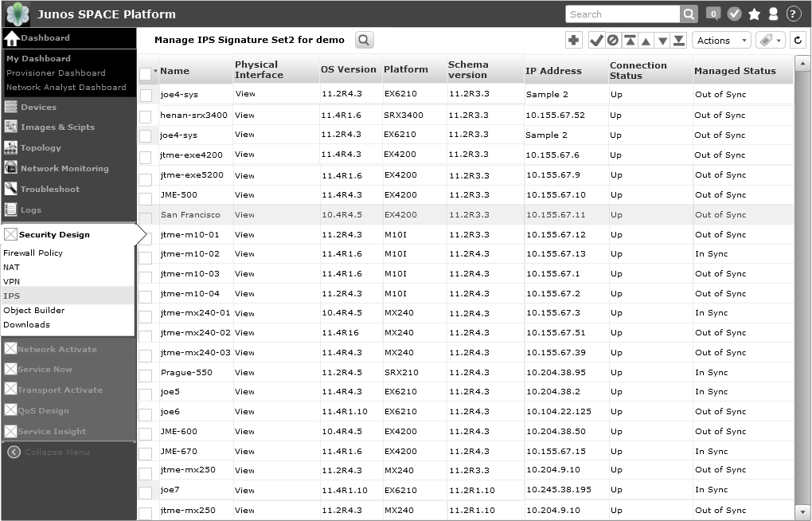Sort by the IP Address column header
Screen dimensions: 812x521
click(x=553, y=71)
